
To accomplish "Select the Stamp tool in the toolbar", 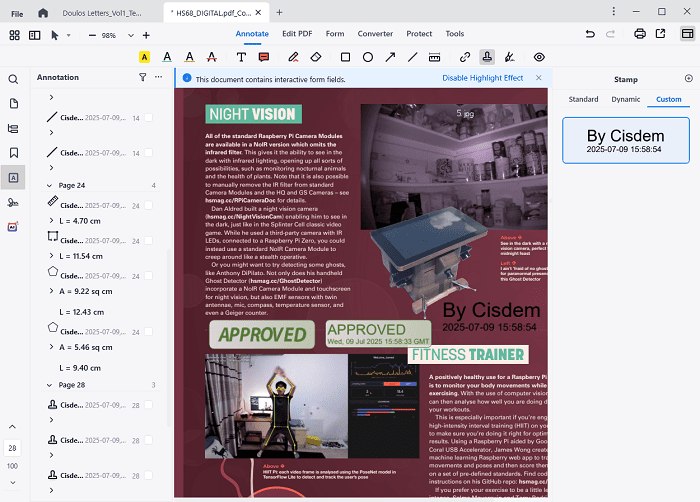I will (487, 57).
